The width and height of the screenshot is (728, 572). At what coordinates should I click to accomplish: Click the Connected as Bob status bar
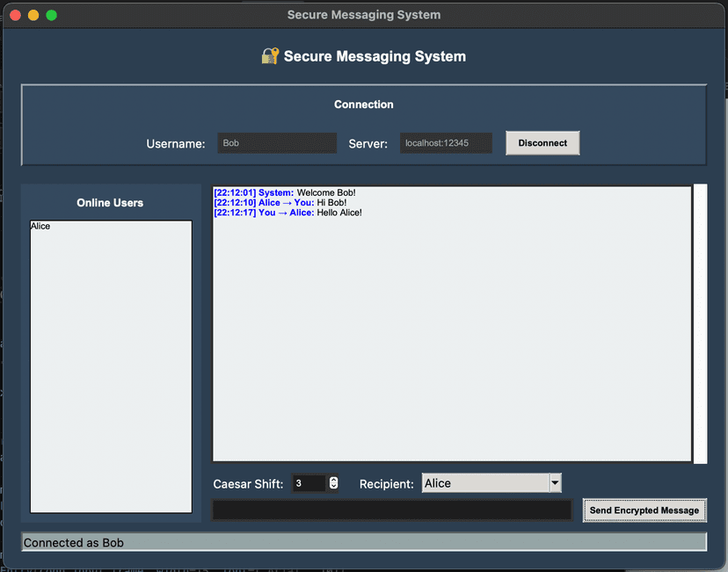coord(363,542)
